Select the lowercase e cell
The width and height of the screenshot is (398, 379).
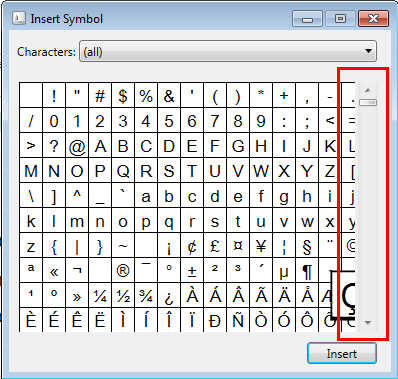point(238,196)
